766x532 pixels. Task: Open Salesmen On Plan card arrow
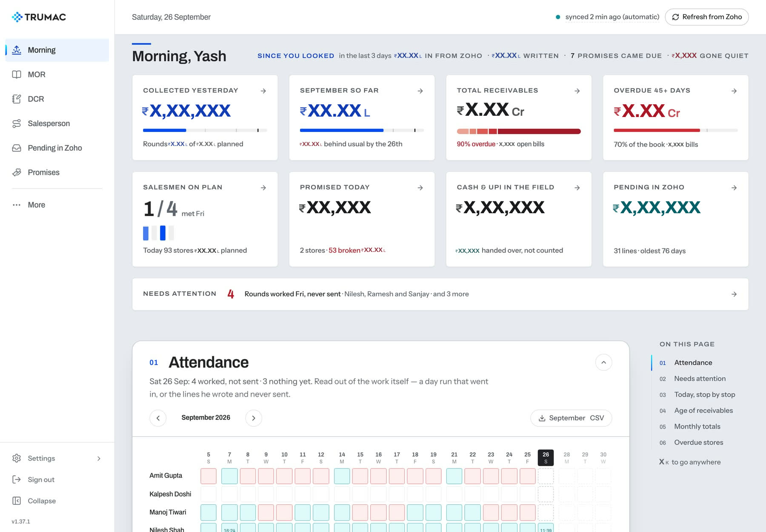263,188
